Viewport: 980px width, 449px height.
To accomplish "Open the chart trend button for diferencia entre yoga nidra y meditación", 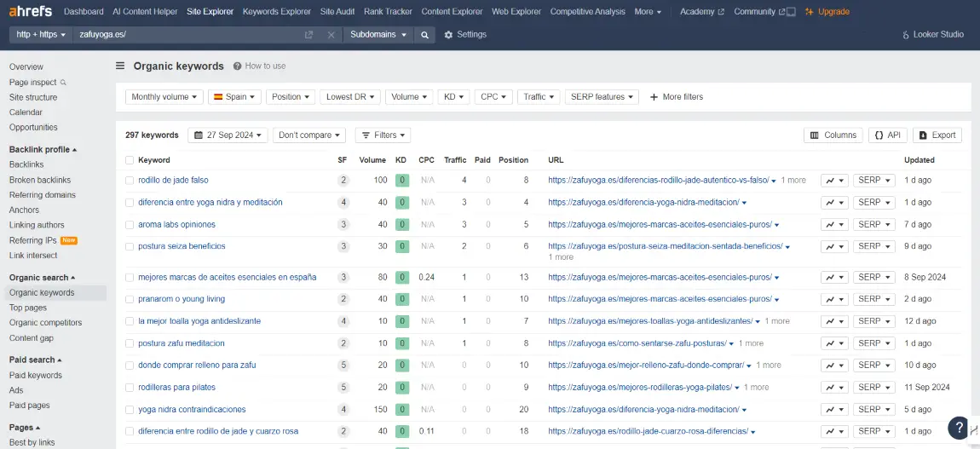I will click(834, 202).
